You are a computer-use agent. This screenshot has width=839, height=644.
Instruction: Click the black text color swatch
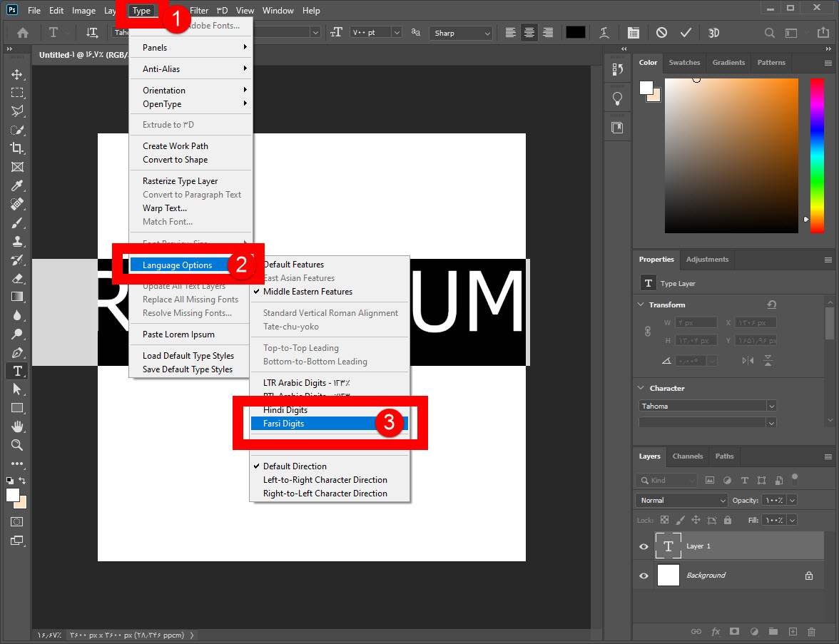click(575, 33)
